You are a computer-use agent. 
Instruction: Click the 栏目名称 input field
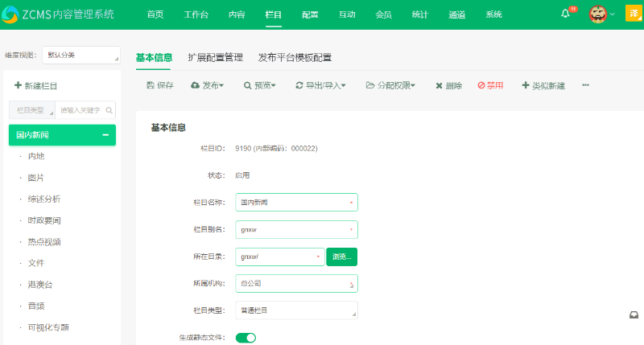pos(296,202)
